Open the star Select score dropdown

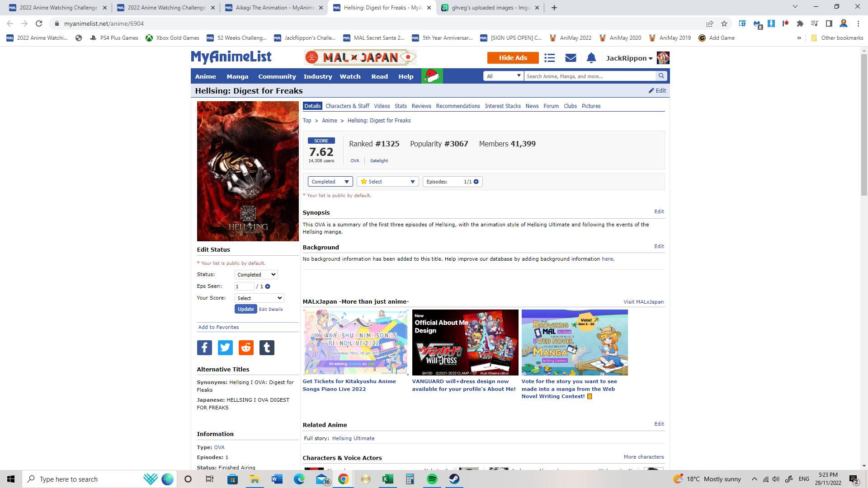tap(388, 182)
